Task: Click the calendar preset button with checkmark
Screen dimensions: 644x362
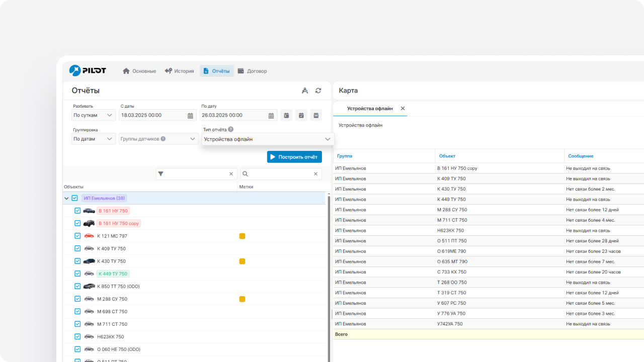Action: tap(301, 116)
